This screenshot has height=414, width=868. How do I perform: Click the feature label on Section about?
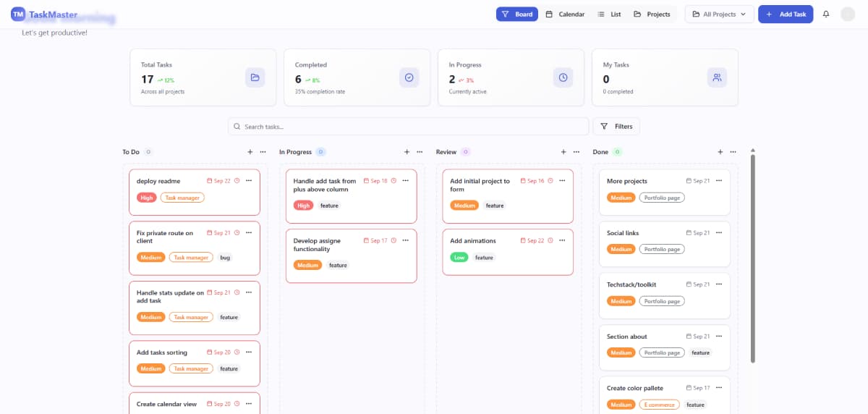tap(700, 353)
